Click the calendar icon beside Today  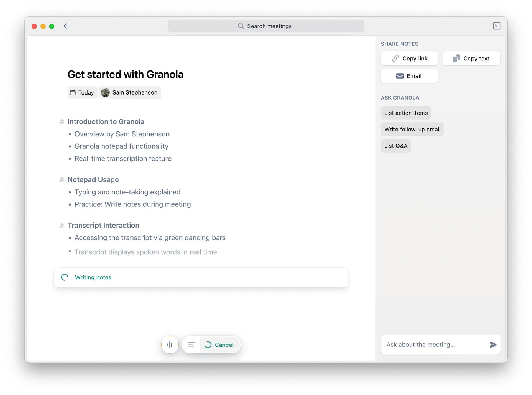point(73,93)
